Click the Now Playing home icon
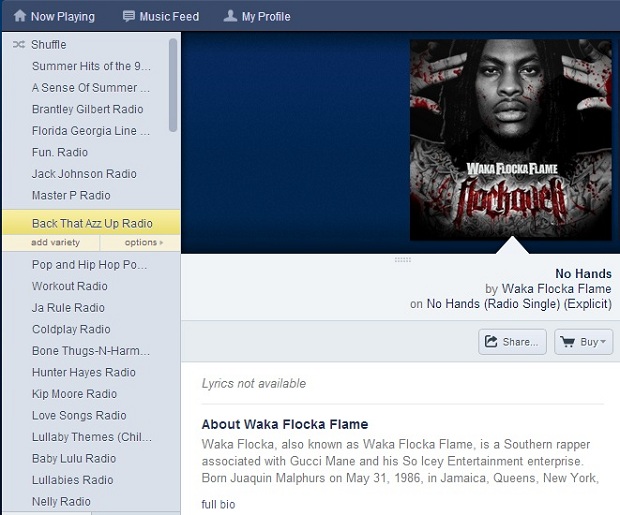This screenshot has height=515, width=620. pyautogui.click(x=20, y=16)
